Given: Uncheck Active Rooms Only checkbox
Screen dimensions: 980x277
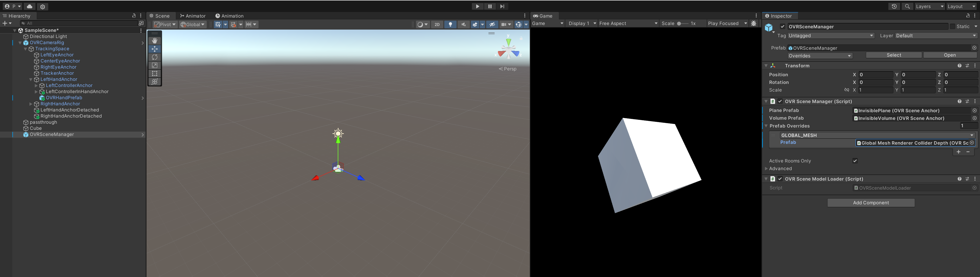Looking at the screenshot, I should 855,161.
